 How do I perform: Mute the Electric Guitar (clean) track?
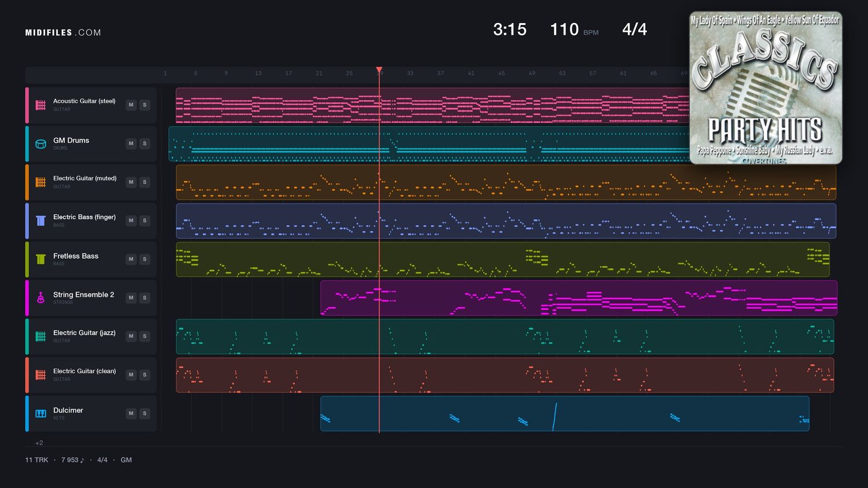[131, 375]
